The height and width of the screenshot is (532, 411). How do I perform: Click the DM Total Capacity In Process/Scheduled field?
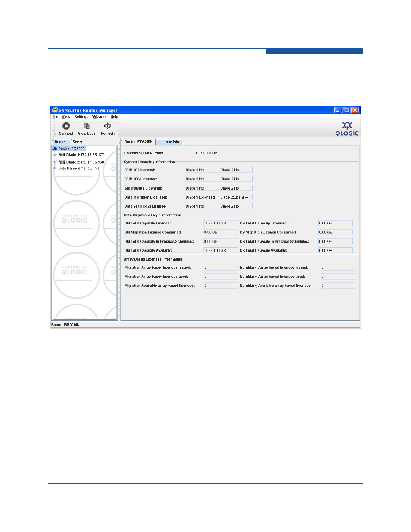tap(221, 241)
